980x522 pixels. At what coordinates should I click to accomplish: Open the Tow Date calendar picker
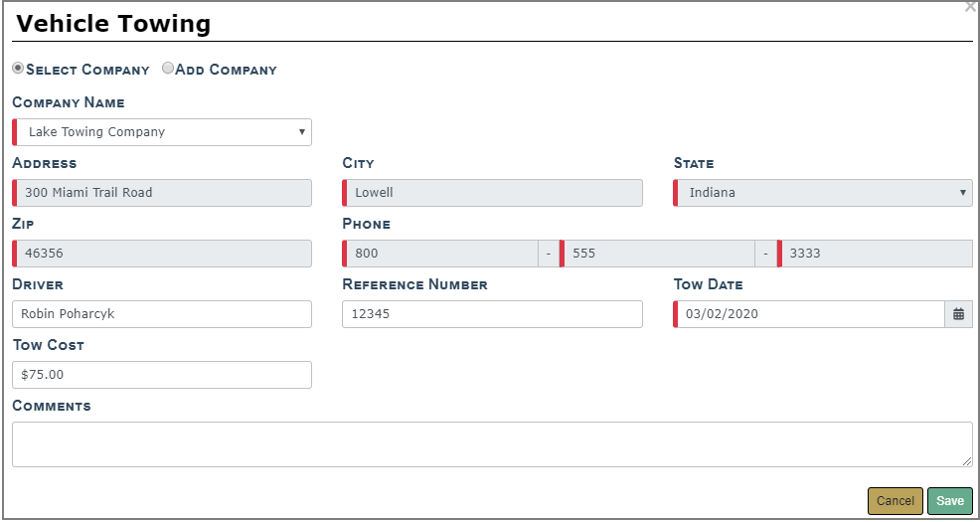(958, 314)
